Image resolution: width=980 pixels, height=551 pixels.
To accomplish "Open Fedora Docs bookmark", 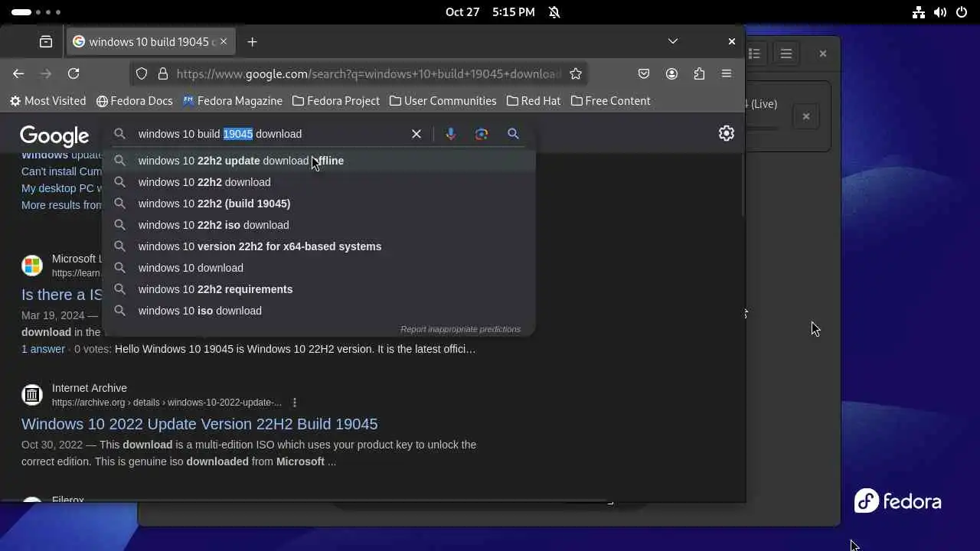I will click(134, 101).
